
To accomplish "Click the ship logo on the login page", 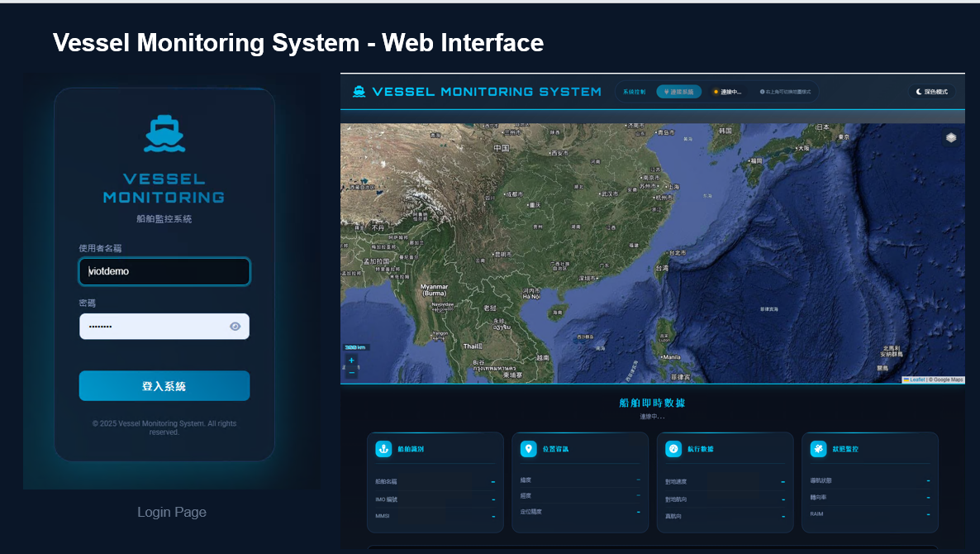I will (x=164, y=132).
